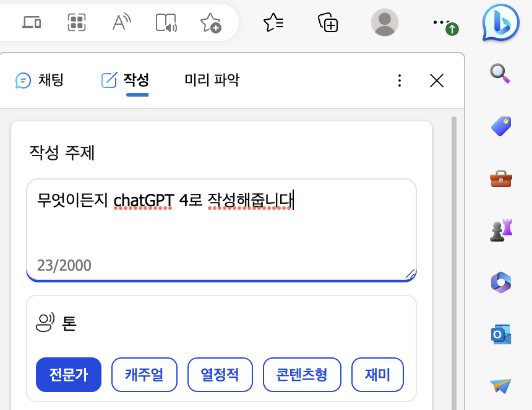The image size is (532, 410).
Task: Switch to the 채팅 tab
Action: pos(40,81)
